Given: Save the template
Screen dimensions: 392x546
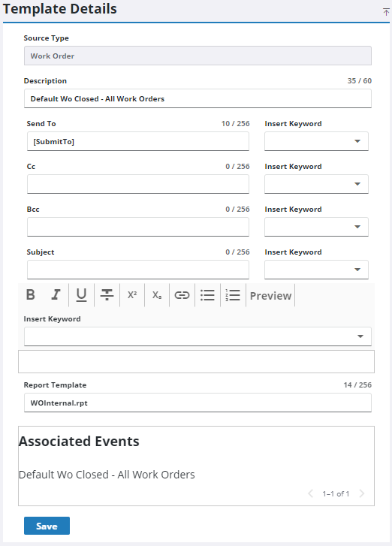Looking at the screenshot, I should coord(47,526).
